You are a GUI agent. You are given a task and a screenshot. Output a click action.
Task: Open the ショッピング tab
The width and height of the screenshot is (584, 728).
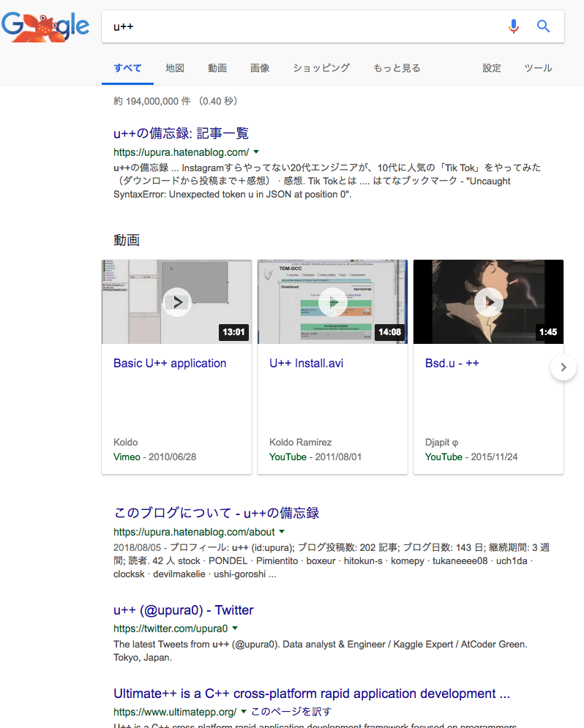(x=321, y=68)
